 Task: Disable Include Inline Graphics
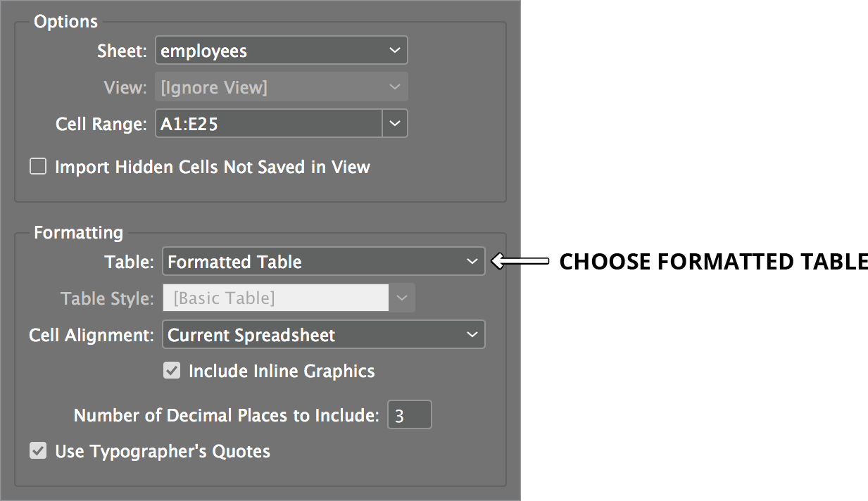click(172, 370)
